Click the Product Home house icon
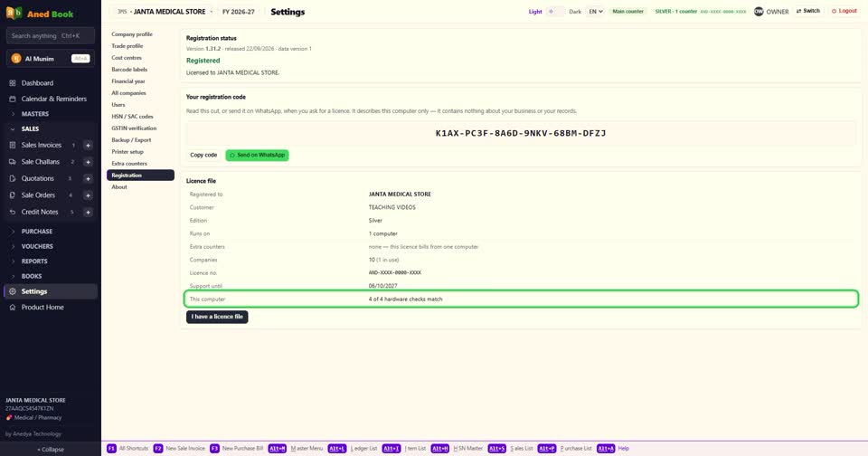868x456 pixels. [x=12, y=308]
